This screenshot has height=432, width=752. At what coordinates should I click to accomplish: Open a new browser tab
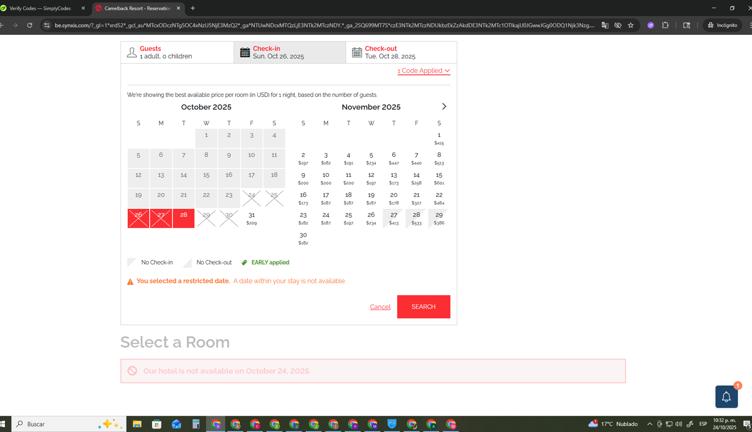193,8
